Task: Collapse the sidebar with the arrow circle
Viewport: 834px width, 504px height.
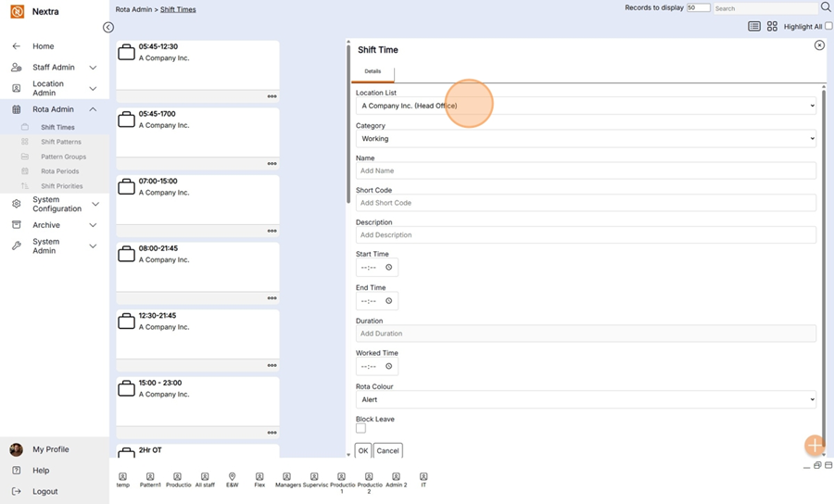Action: pyautogui.click(x=108, y=27)
